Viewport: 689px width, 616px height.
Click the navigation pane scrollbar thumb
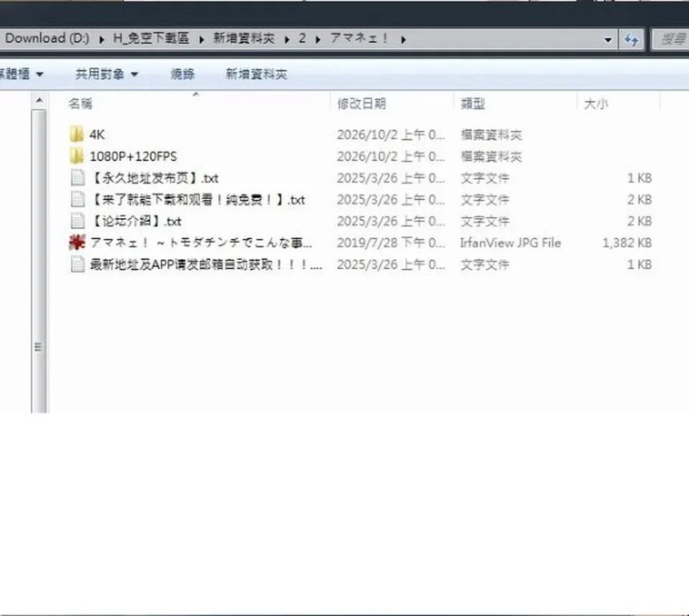[39, 261]
